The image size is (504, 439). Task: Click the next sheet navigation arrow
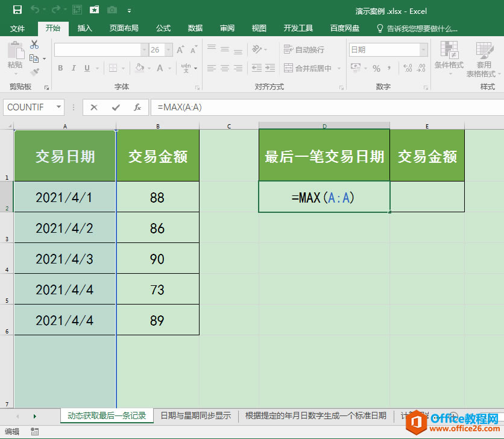(x=35, y=416)
